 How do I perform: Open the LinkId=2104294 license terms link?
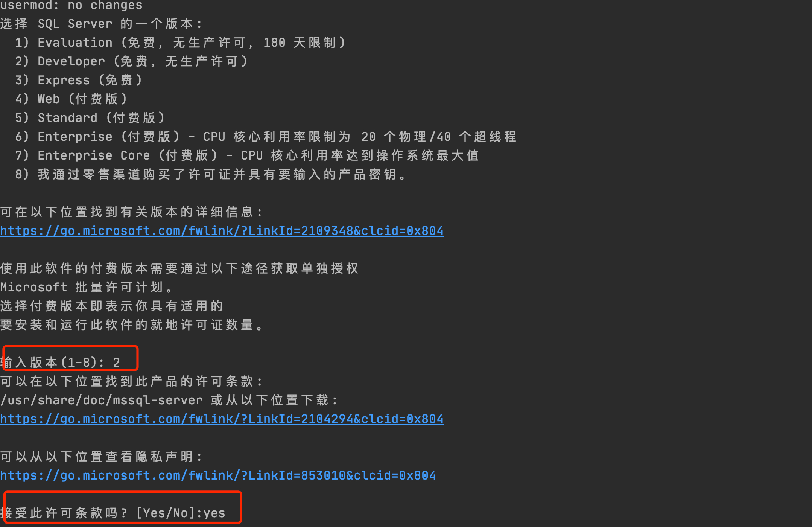click(x=222, y=419)
